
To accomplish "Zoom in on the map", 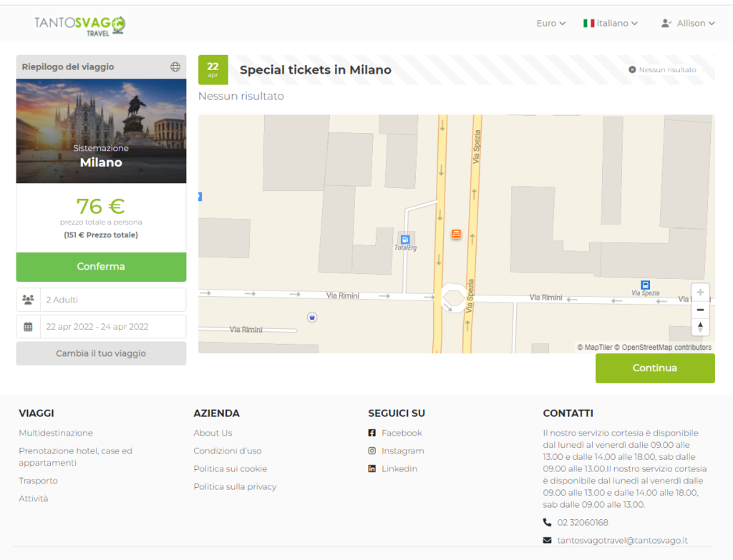I will [700, 293].
